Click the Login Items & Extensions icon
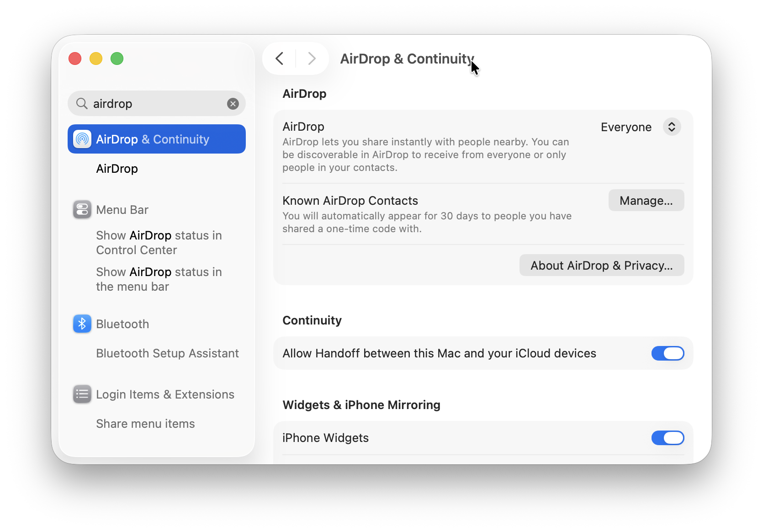763x532 pixels. (82, 394)
